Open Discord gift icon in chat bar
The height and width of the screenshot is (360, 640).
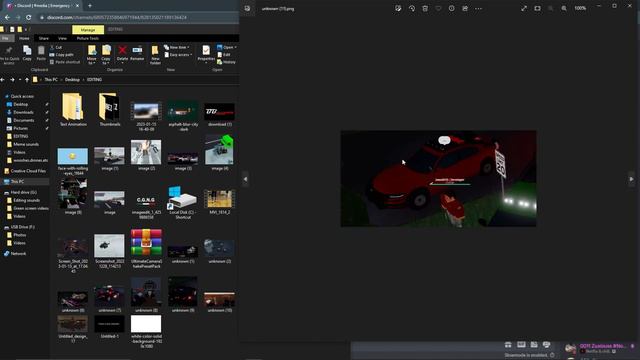pos(508,345)
